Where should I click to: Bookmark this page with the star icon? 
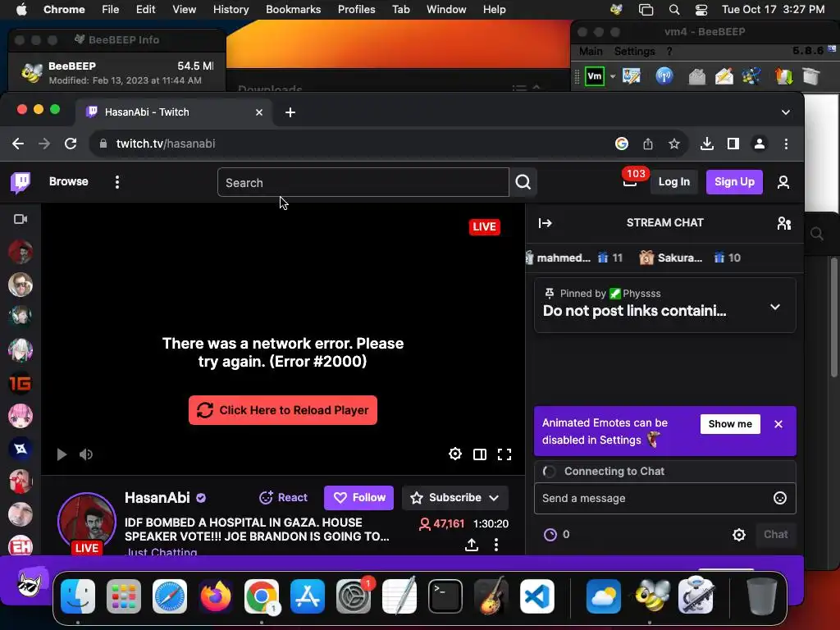[x=674, y=144]
